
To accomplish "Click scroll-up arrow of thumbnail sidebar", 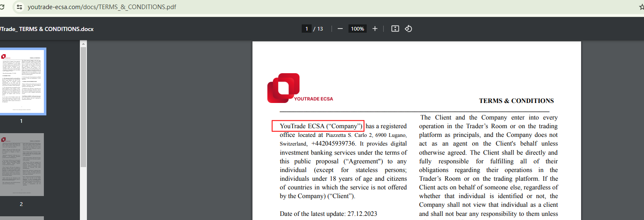I will pos(83,43).
